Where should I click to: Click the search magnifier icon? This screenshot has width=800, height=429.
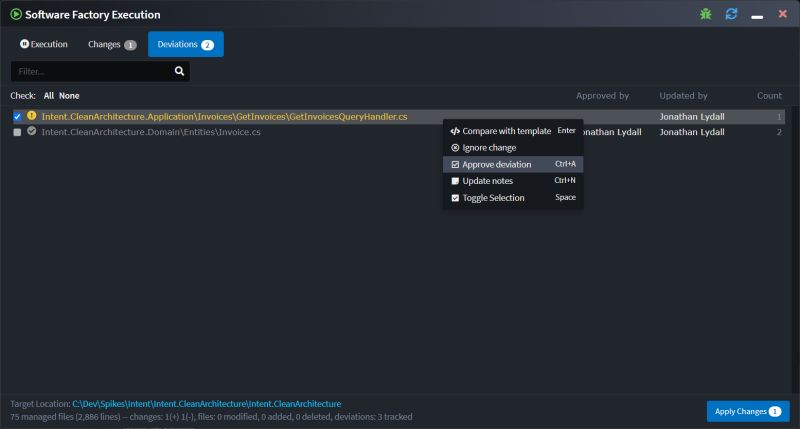[179, 71]
